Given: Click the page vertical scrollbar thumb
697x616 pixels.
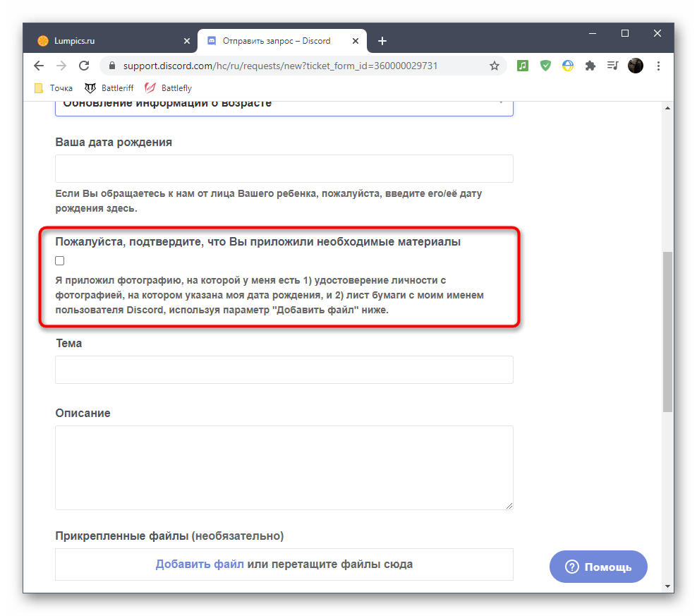Looking at the screenshot, I should coord(667,332).
